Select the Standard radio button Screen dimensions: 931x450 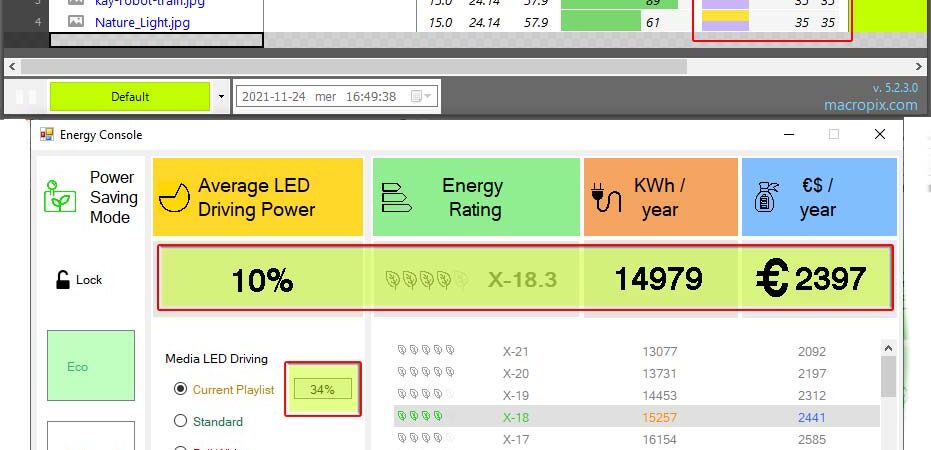pos(181,421)
